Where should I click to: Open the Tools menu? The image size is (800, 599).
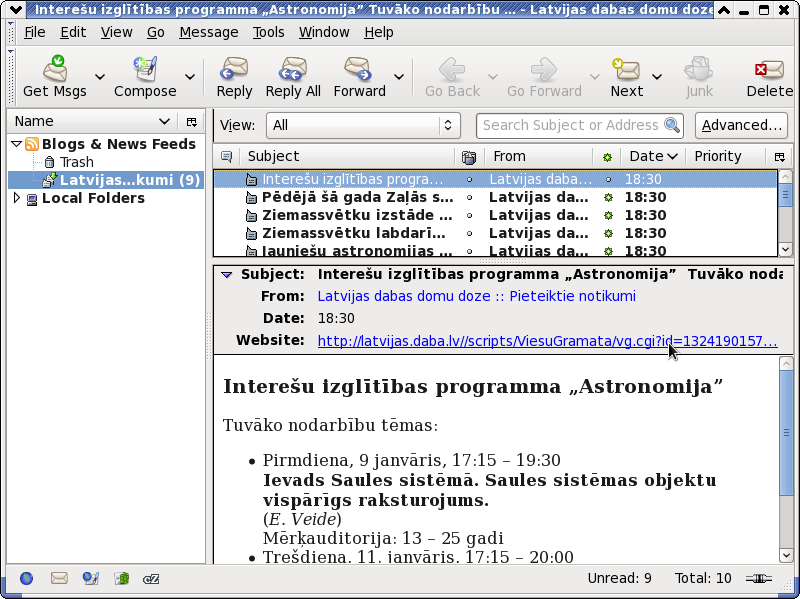tap(268, 32)
